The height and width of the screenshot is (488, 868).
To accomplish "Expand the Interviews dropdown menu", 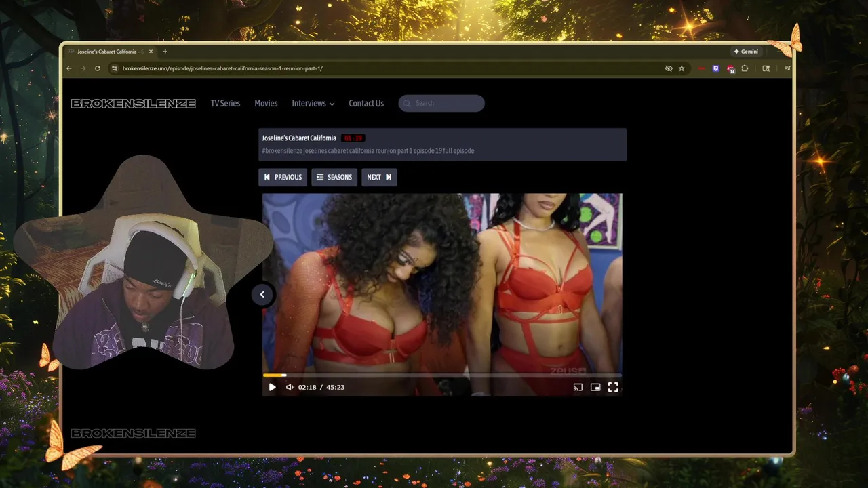I will pyautogui.click(x=313, y=103).
